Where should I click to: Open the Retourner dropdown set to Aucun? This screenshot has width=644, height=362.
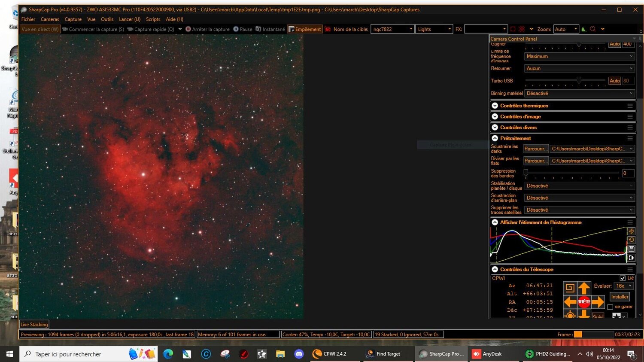(x=578, y=68)
